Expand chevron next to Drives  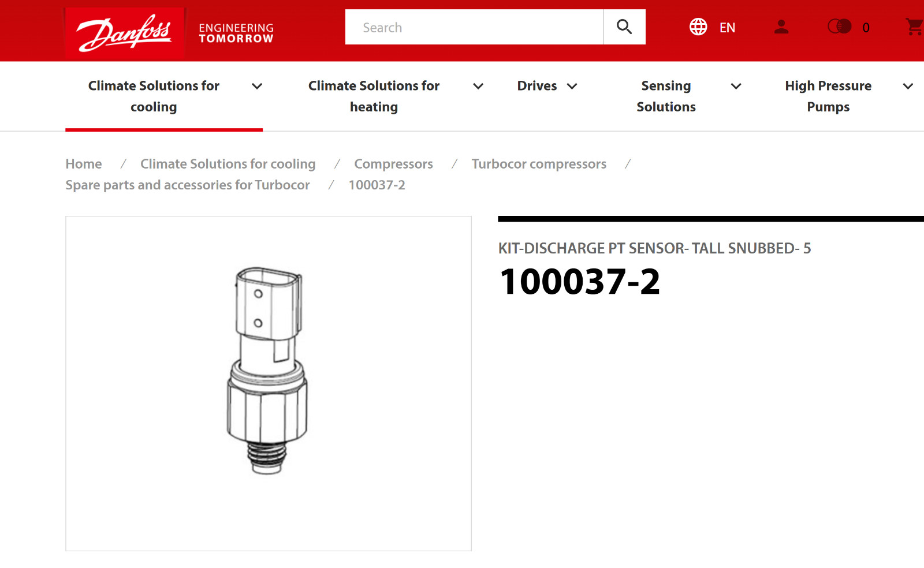(x=572, y=86)
